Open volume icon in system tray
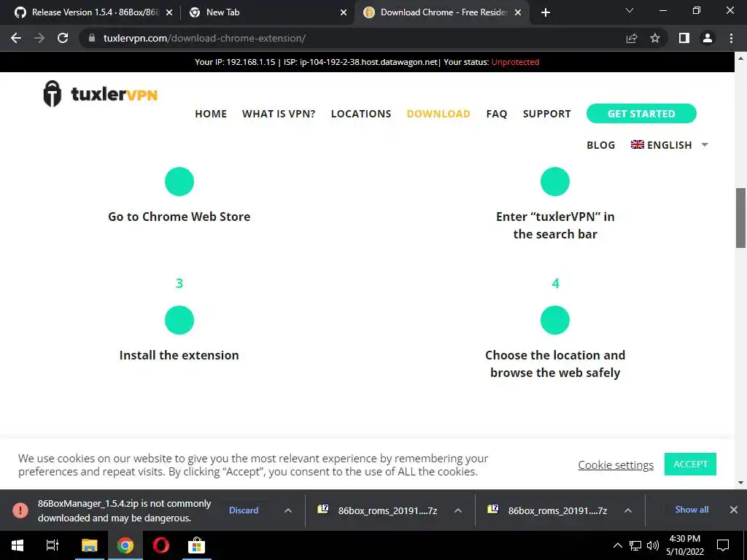The height and width of the screenshot is (560, 747). click(652, 545)
